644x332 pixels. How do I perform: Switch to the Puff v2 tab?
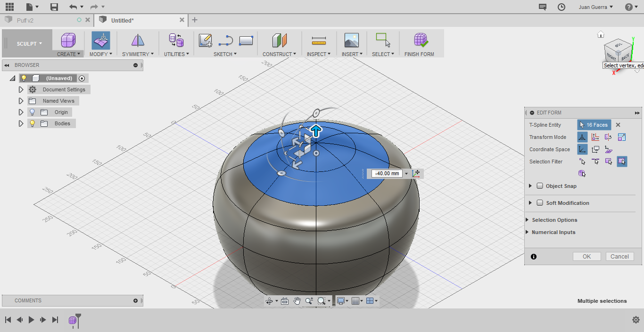coord(25,20)
